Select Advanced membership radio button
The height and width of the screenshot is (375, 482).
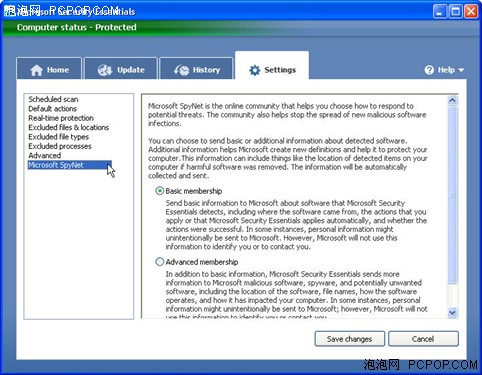[160, 262]
